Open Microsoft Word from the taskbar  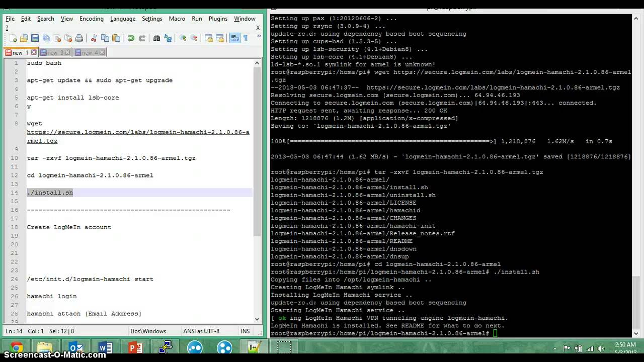point(105,348)
